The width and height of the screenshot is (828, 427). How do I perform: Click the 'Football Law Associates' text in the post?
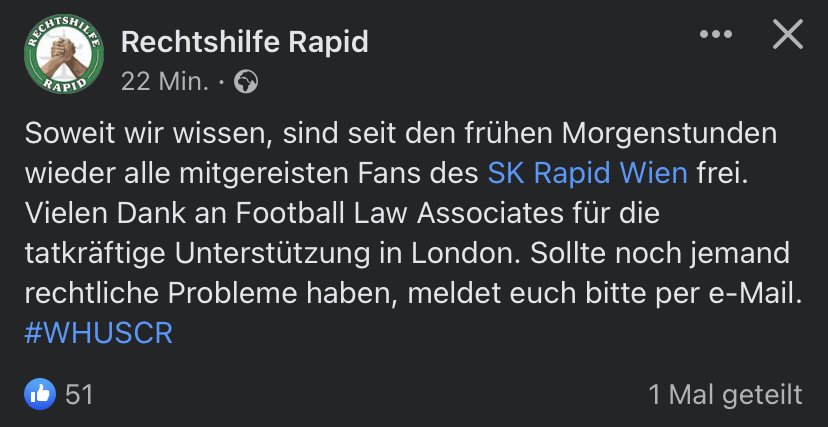[x=399, y=214]
